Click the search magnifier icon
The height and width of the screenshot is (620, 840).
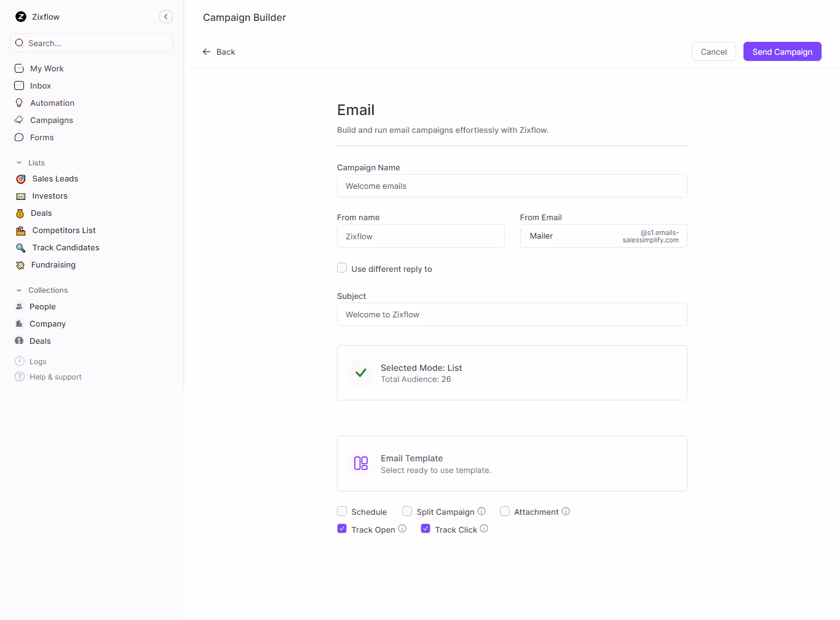point(20,43)
